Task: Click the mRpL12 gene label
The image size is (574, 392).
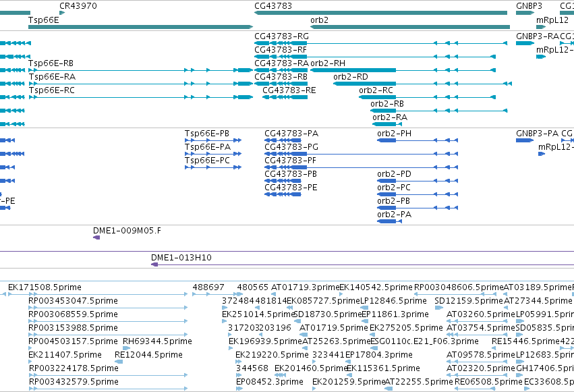Action: tap(552, 20)
